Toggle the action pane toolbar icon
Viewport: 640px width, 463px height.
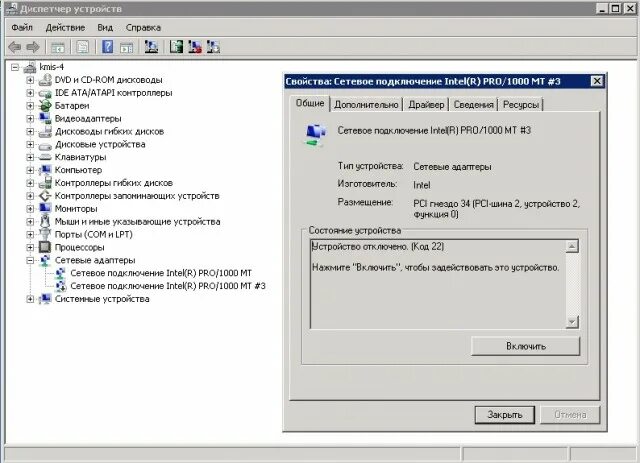(127, 47)
